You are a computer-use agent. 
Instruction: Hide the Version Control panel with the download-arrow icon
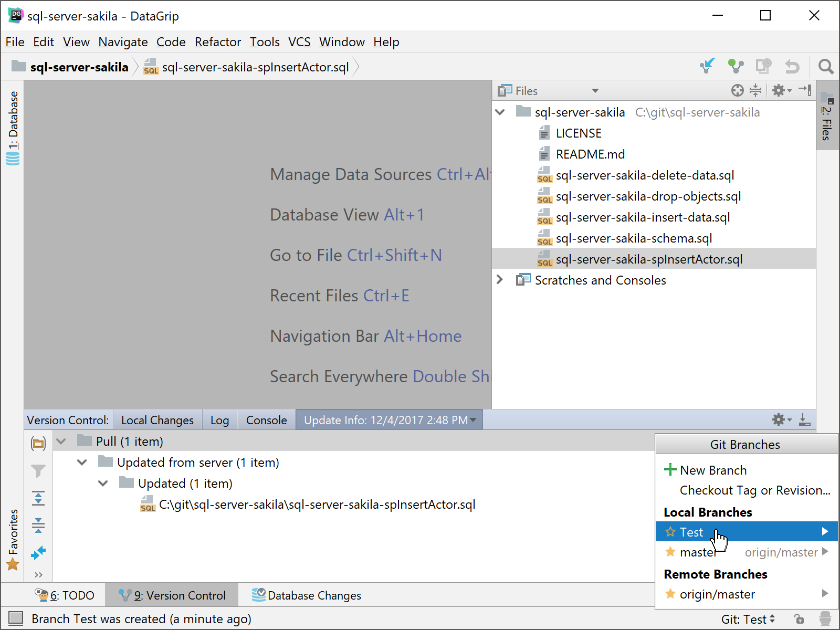click(x=804, y=419)
